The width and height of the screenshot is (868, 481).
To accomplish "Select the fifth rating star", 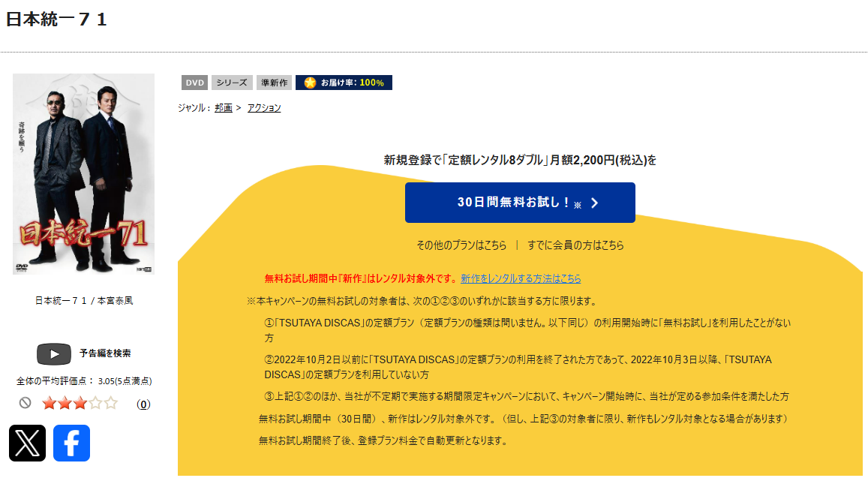I will coord(109,402).
